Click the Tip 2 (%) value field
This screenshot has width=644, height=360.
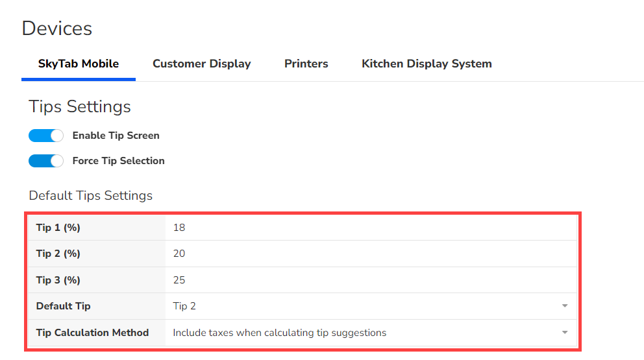[370, 254]
